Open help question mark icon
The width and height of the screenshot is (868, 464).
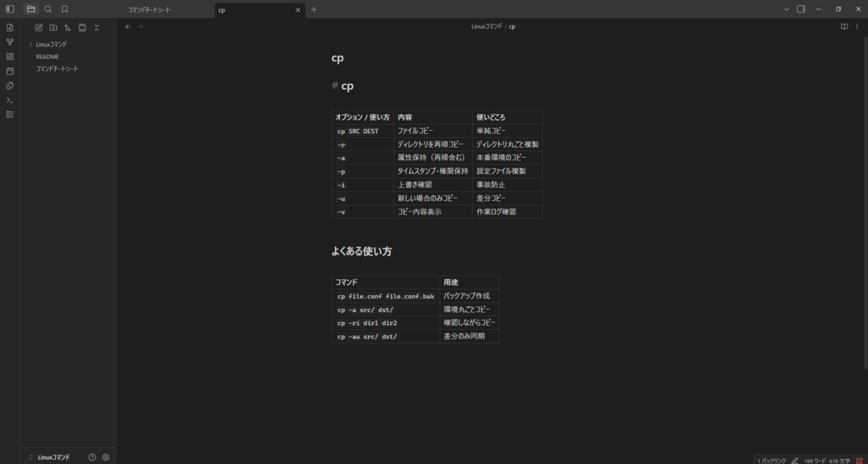click(92, 457)
